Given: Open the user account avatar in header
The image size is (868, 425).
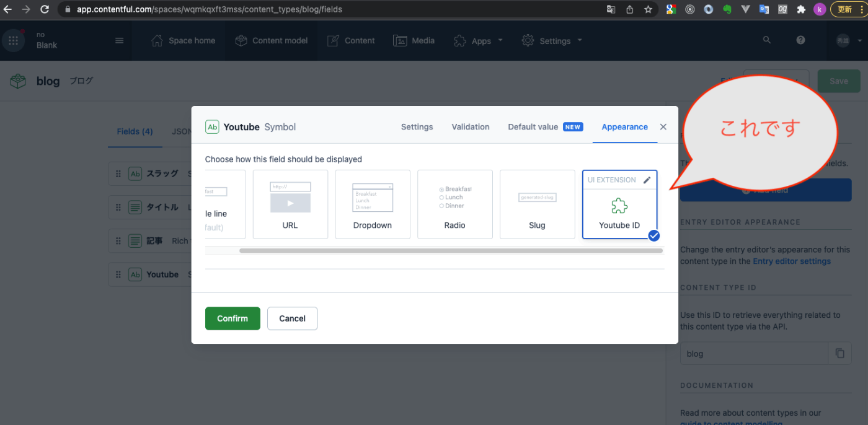Looking at the screenshot, I should click(x=843, y=40).
